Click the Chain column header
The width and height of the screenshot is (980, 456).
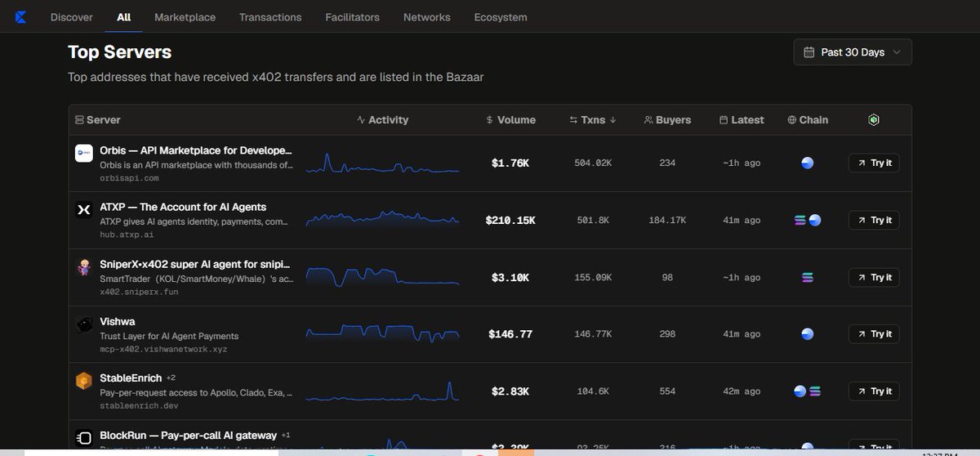point(808,120)
